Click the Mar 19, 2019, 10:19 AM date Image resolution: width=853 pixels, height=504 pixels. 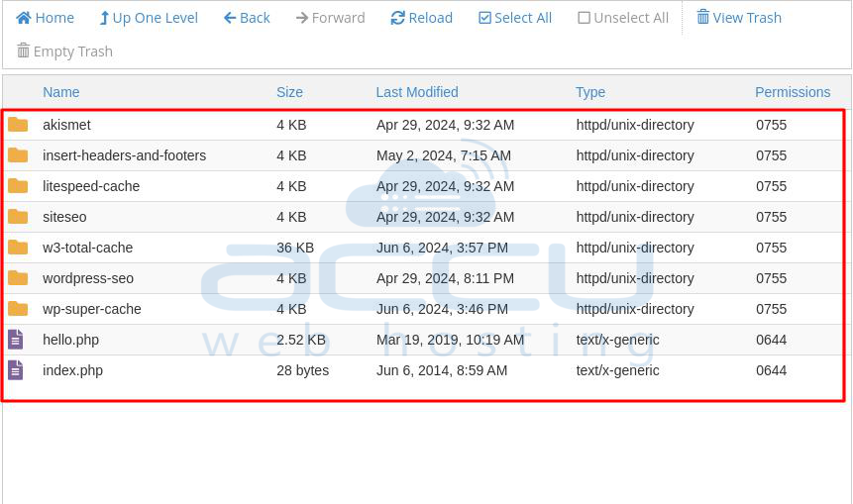[x=451, y=340]
